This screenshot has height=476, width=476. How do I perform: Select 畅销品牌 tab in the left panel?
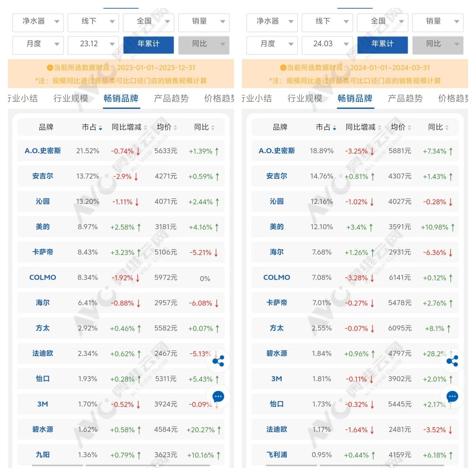[x=121, y=98]
